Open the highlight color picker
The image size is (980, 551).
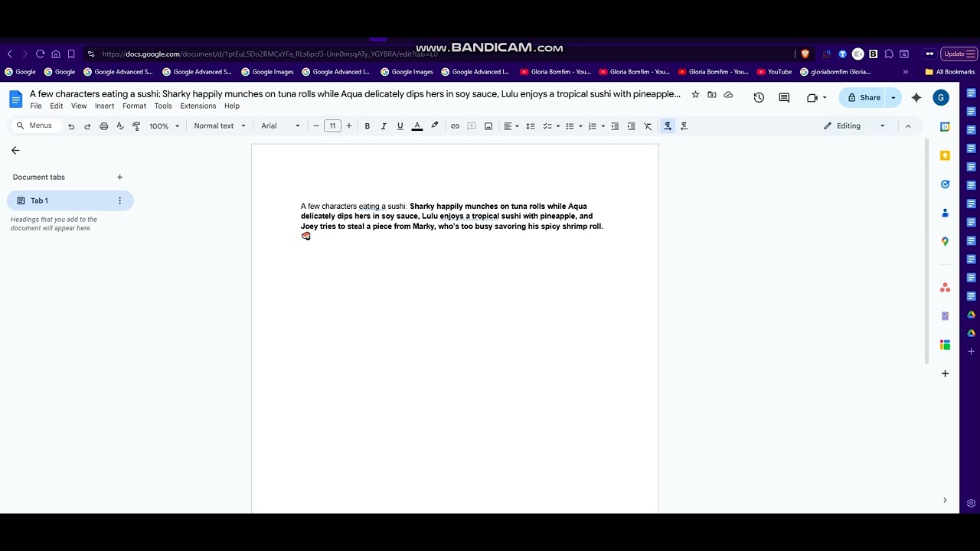pyautogui.click(x=435, y=126)
